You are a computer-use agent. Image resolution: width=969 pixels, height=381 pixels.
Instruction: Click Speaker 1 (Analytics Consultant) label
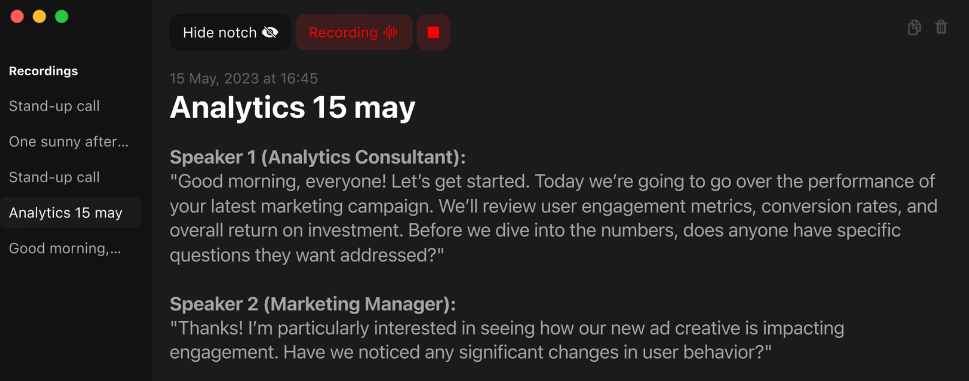pos(318,157)
